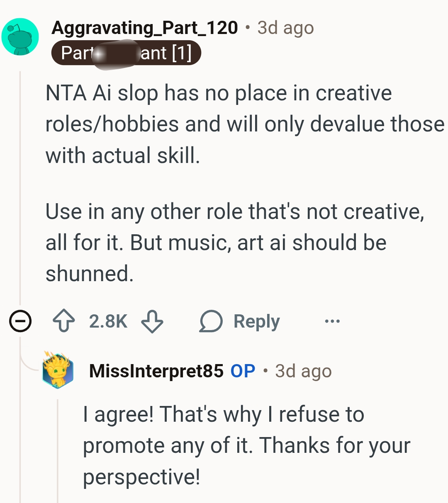Click the 2.8K vote count

coord(108,321)
